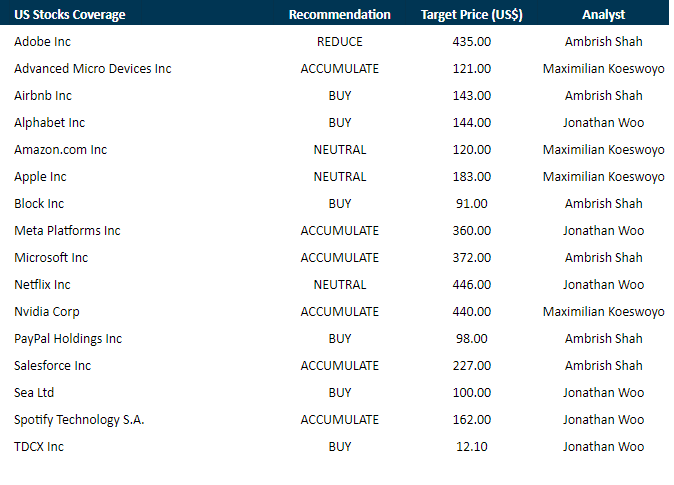Click the Adobe Inc stock name

(x=42, y=42)
